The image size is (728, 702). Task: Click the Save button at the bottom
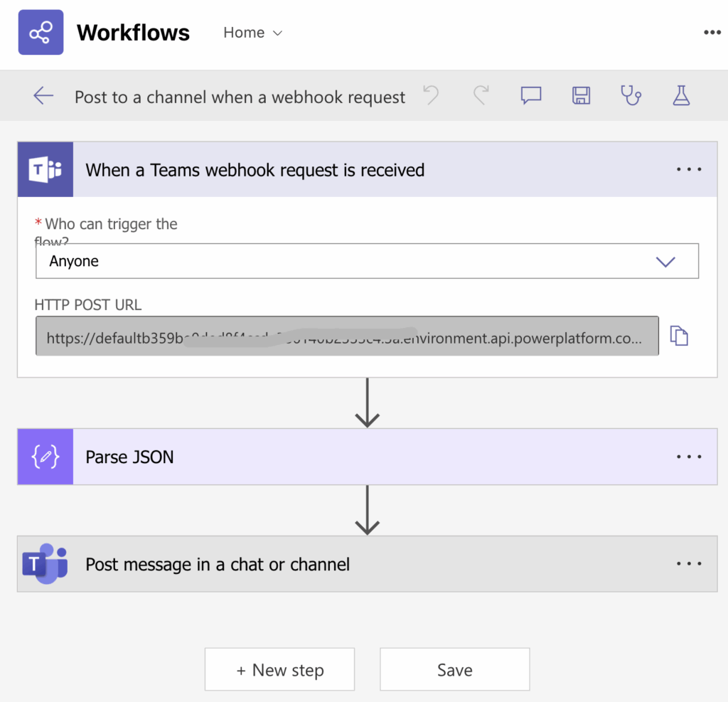click(454, 669)
